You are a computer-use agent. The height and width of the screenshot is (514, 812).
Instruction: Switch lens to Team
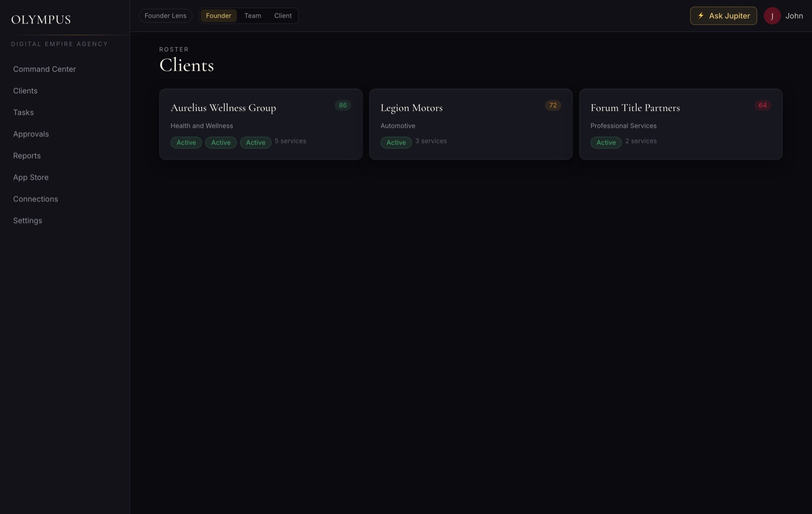253,16
